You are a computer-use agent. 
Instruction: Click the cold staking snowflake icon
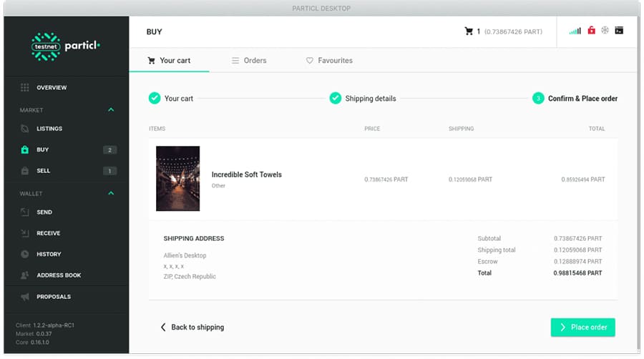click(605, 31)
